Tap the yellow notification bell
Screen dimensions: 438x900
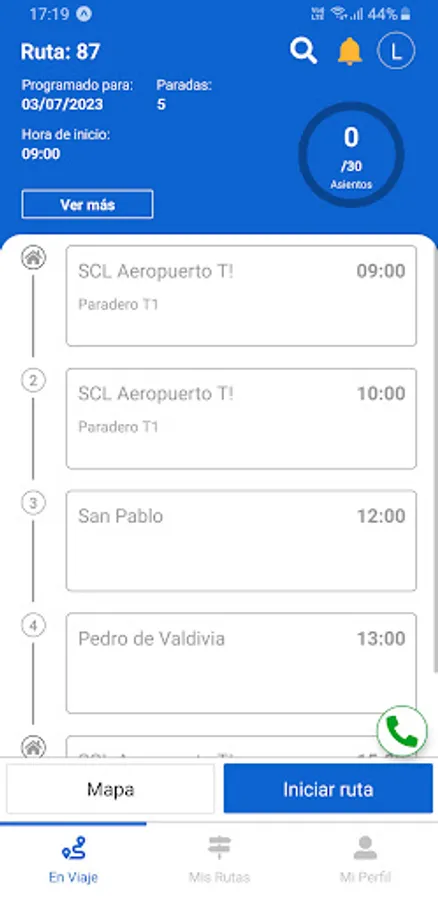[349, 52]
